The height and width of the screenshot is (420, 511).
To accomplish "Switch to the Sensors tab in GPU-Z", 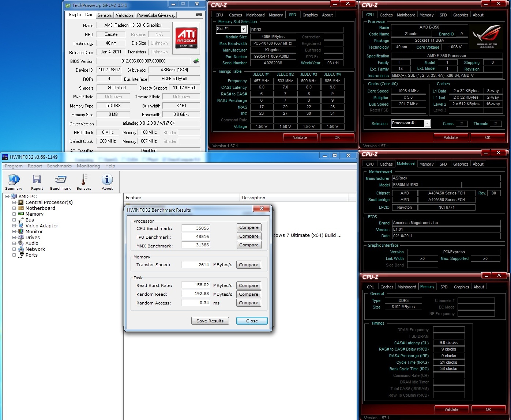I will point(105,15).
